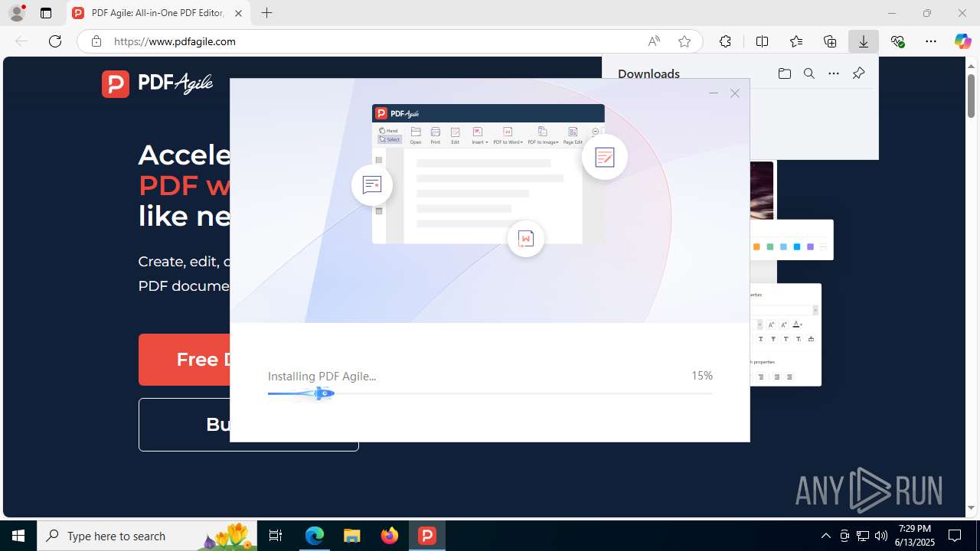This screenshot has width=980, height=551.
Task: Click the scrollbar down arrow
Action: [x=971, y=508]
